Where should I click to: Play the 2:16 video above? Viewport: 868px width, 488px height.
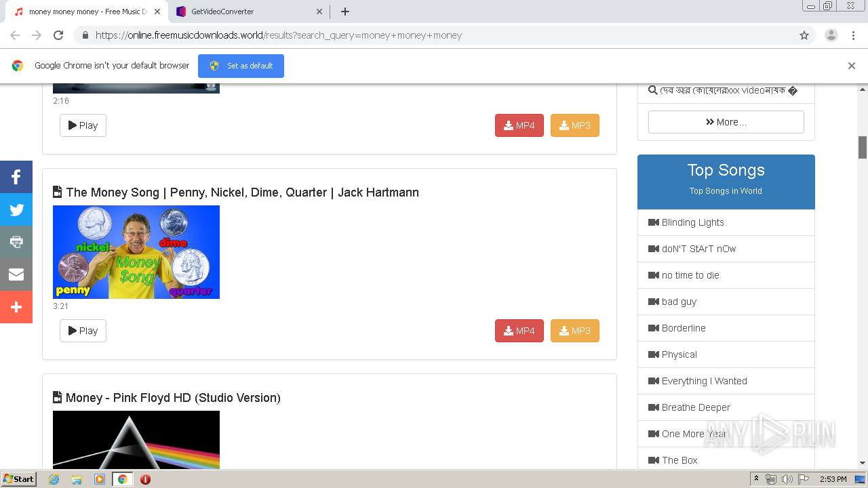click(83, 125)
